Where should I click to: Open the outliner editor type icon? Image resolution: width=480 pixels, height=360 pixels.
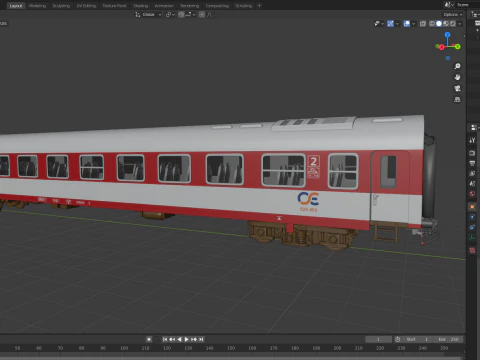[475, 15]
